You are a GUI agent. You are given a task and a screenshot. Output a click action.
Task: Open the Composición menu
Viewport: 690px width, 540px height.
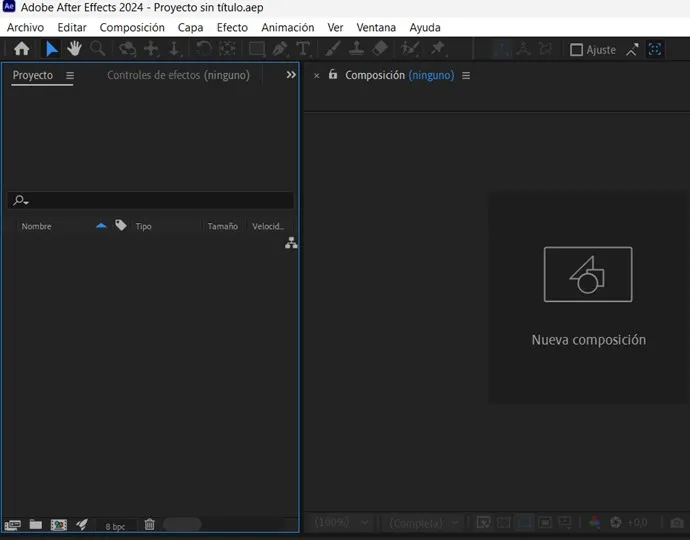[x=132, y=27]
